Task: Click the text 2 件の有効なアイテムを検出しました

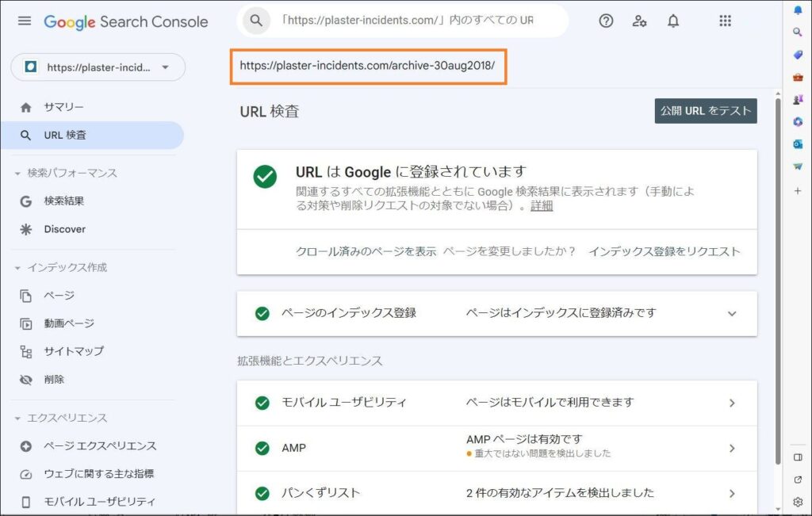Action: tap(560, 493)
